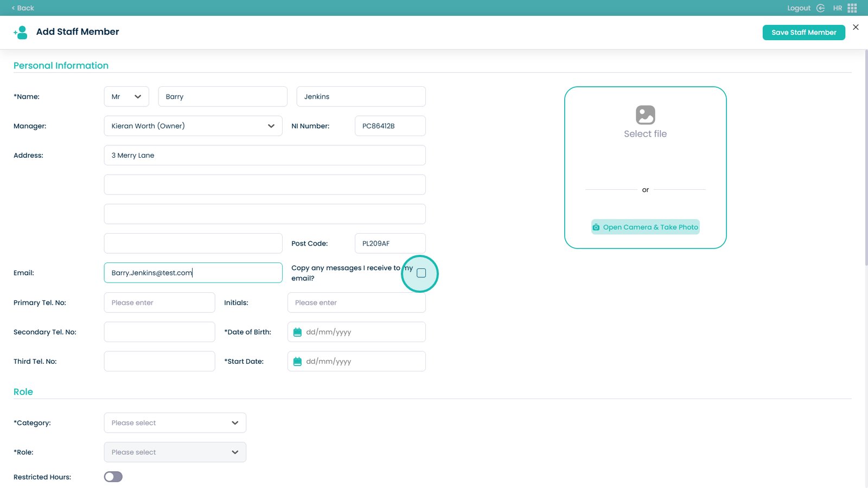The image size is (868, 488).
Task: Open the apps grid icon
Action: point(852,8)
